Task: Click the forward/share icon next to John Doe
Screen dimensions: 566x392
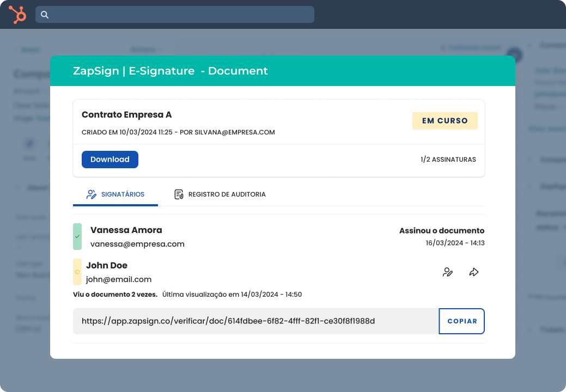Action: point(473,272)
